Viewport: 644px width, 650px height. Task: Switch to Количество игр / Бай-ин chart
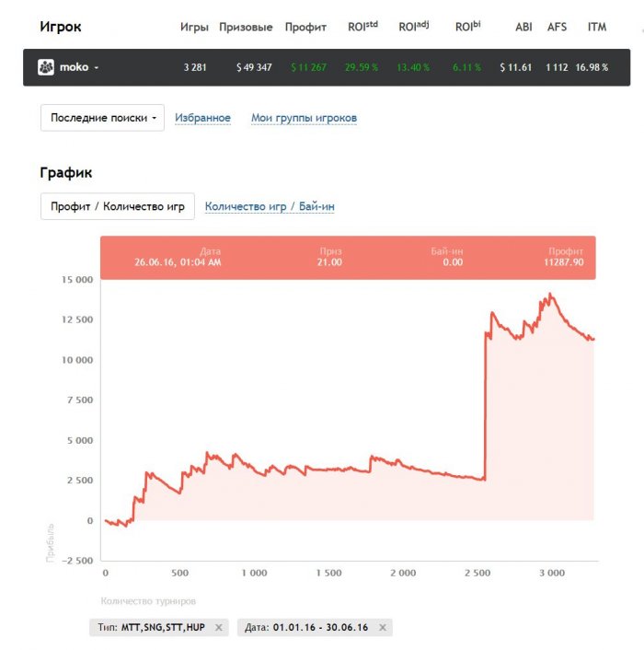270,207
